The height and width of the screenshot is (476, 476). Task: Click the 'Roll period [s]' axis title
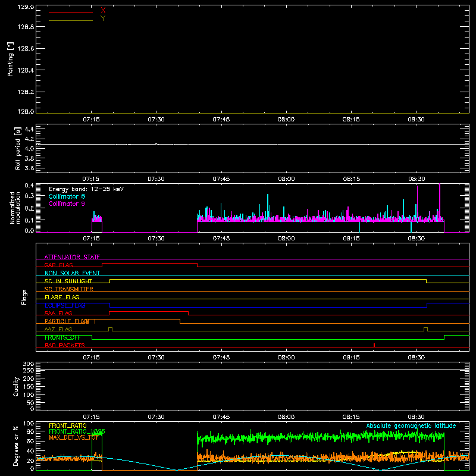pyautogui.click(x=18, y=148)
